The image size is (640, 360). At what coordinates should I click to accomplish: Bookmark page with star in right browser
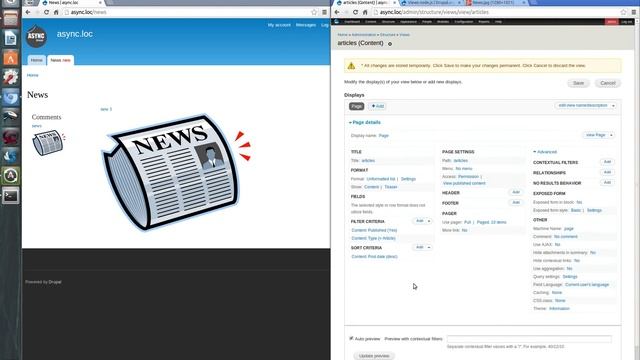click(x=623, y=12)
